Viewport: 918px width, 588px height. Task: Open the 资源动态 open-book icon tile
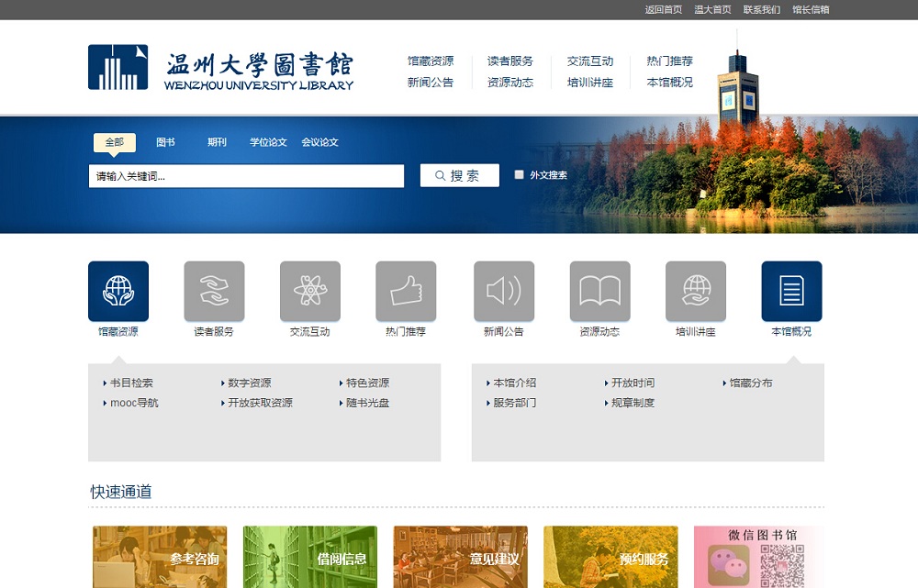600,292
